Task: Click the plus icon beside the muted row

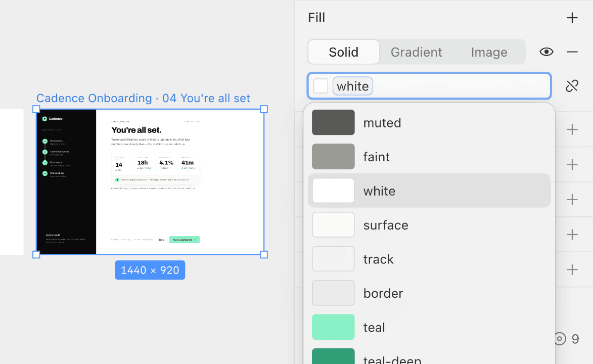Action: coord(572,130)
